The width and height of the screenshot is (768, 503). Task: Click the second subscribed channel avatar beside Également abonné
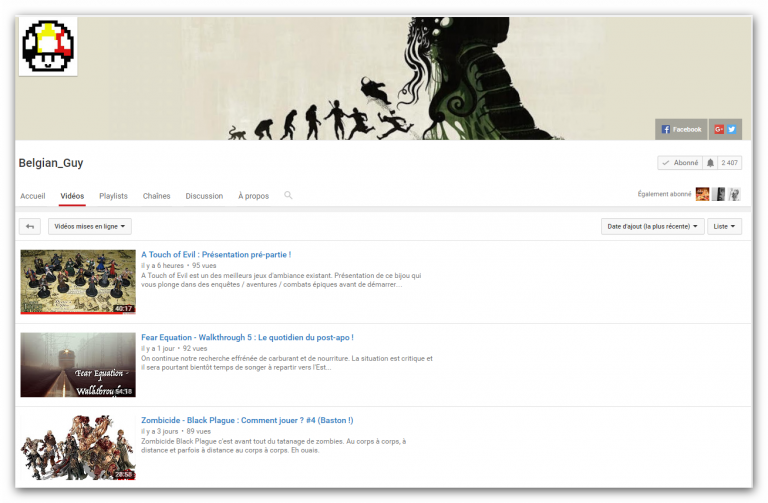pos(718,194)
